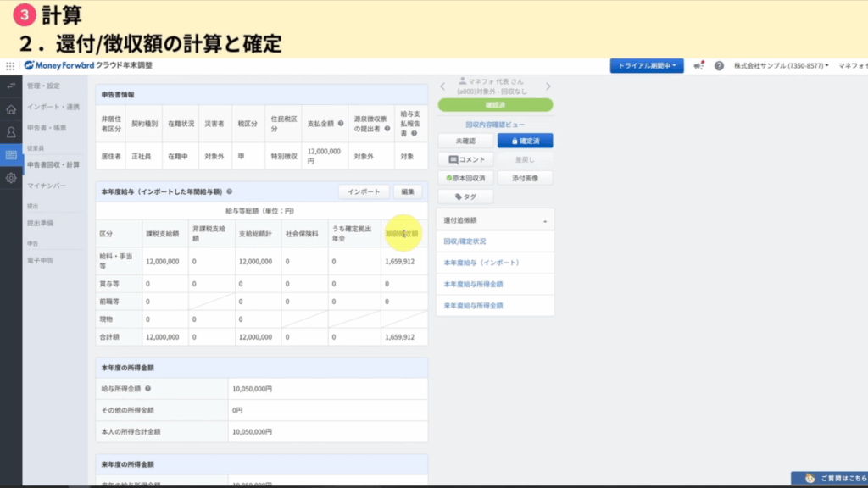
Task: Open the announcements megaphone icon
Action: (698, 66)
